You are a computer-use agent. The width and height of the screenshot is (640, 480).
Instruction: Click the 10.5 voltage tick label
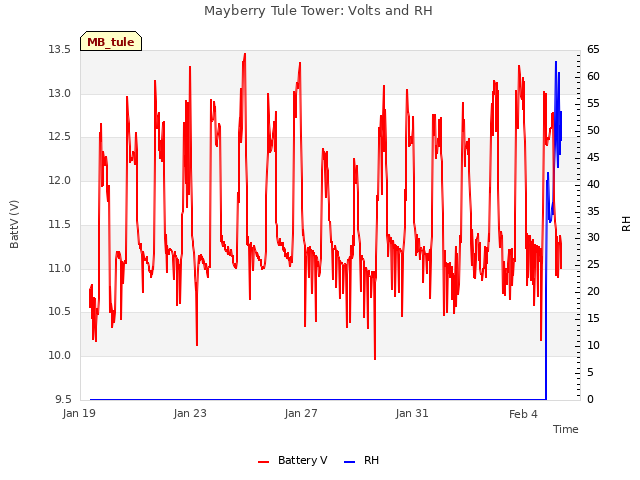60,312
